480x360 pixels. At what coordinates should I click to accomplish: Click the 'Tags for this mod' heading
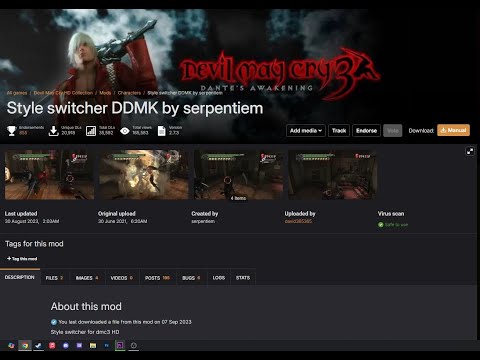click(34, 244)
